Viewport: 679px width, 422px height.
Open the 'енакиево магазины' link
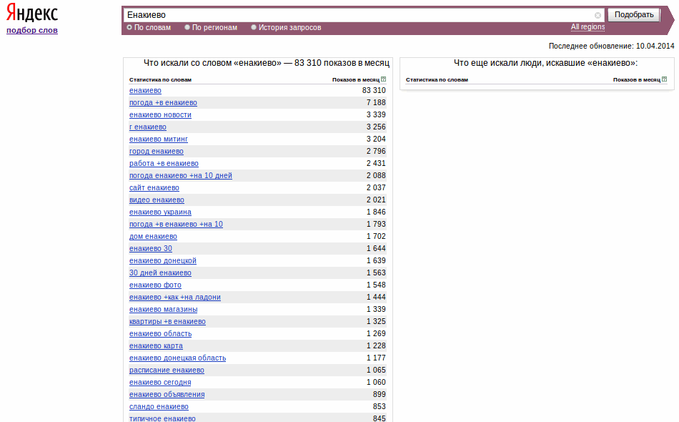[163, 309]
